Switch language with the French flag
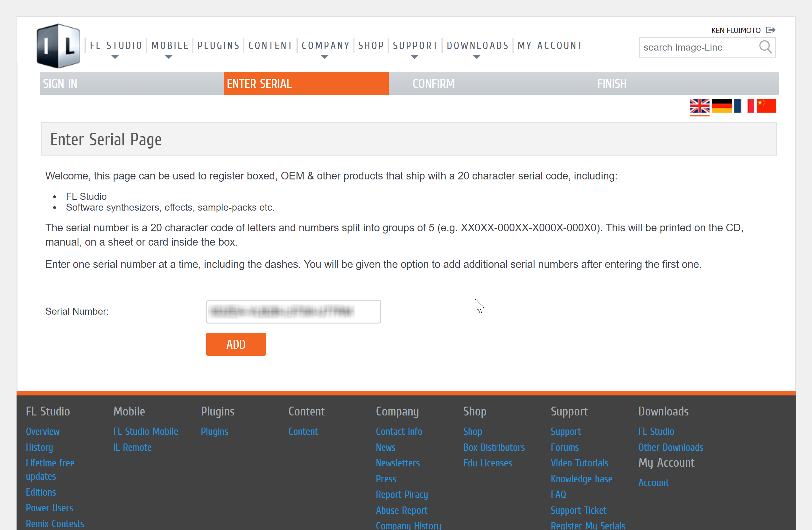Image resolution: width=812 pixels, height=530 pixels. (744, 106)
